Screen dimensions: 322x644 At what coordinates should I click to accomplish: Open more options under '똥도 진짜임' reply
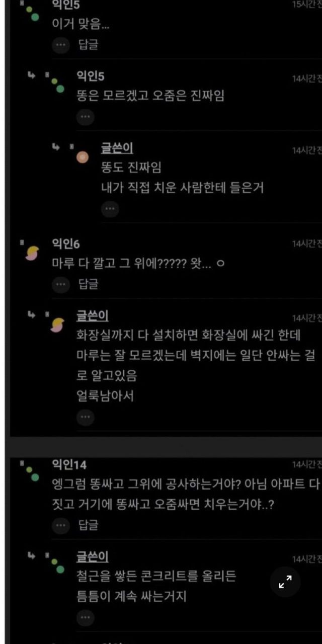pos(110,208)
